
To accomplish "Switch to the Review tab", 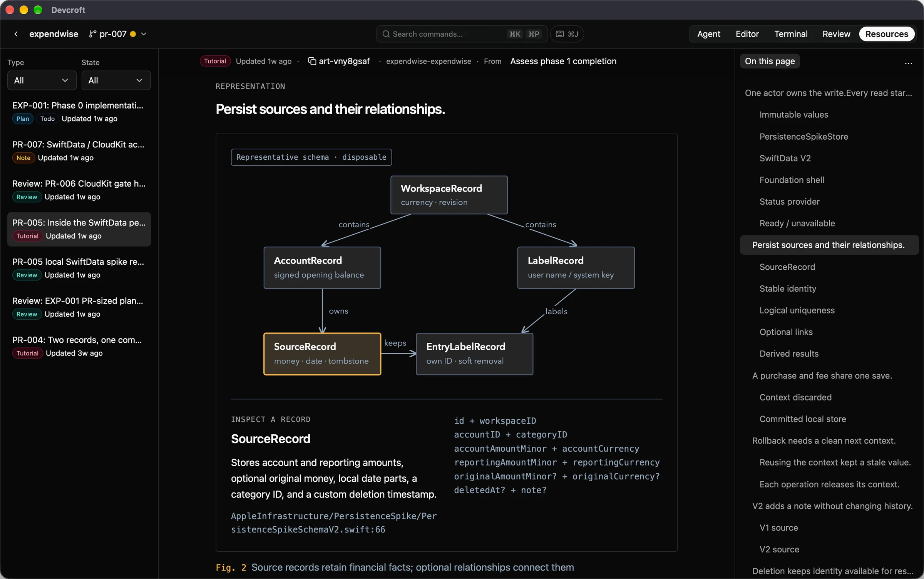I will coord(836,34).
